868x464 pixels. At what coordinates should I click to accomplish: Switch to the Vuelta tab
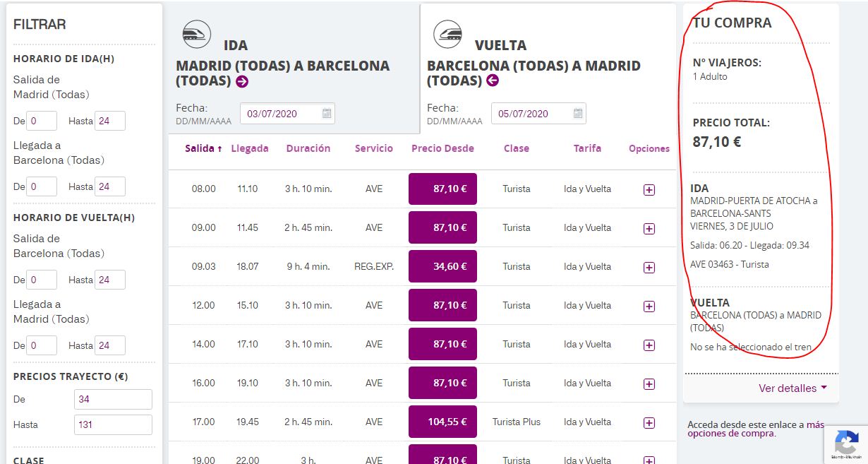pyautogui.click(x=500, y=45)
